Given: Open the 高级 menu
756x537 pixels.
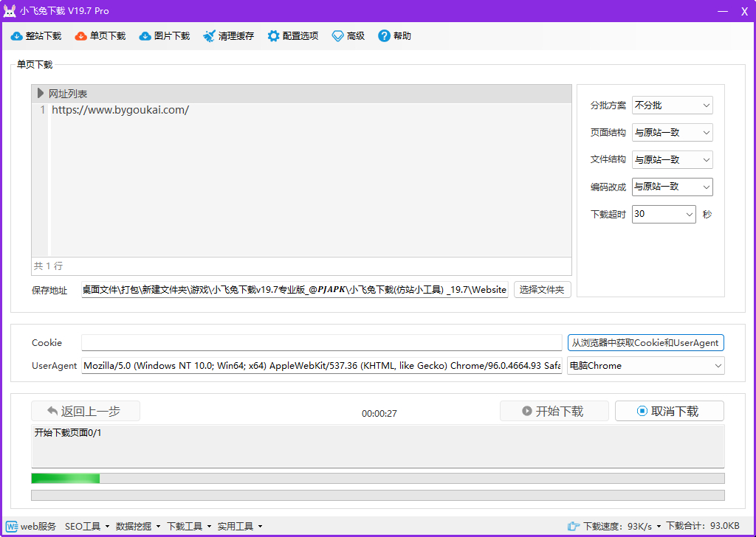Looking at the screenshot, I should tap(348, 36).
